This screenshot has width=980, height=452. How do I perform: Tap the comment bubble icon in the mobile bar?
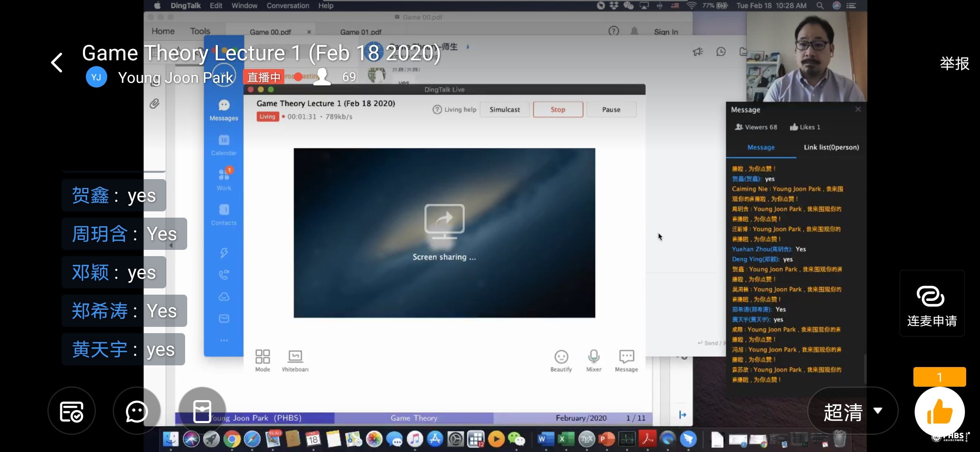coord(137,411)
